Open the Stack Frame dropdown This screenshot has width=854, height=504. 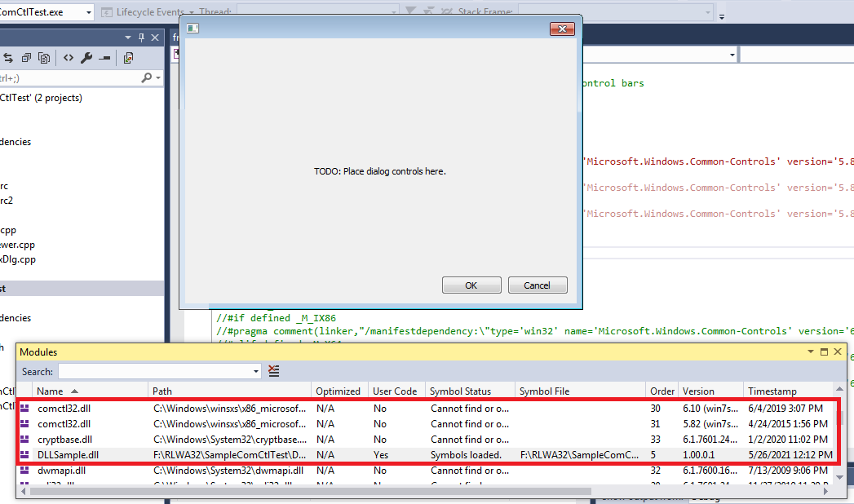[x=707, y=12]
